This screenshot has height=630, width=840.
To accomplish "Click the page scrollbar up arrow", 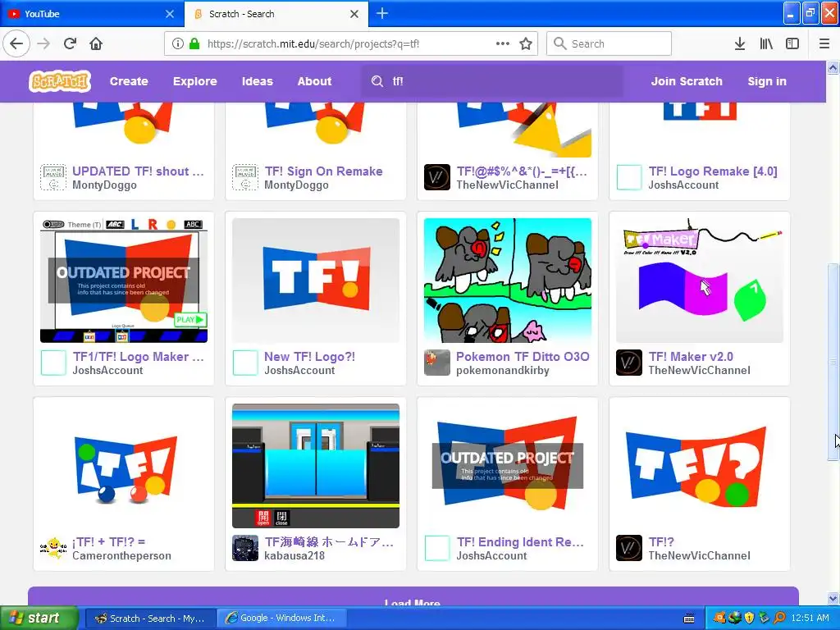I will pyautogui.click(x=833, y=67).
